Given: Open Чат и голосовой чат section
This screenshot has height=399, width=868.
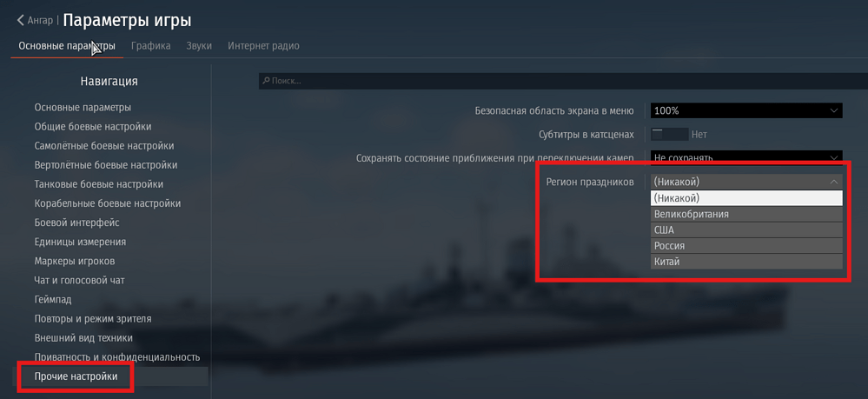Looking at the screenshot, I should click(x=79, y=280).
